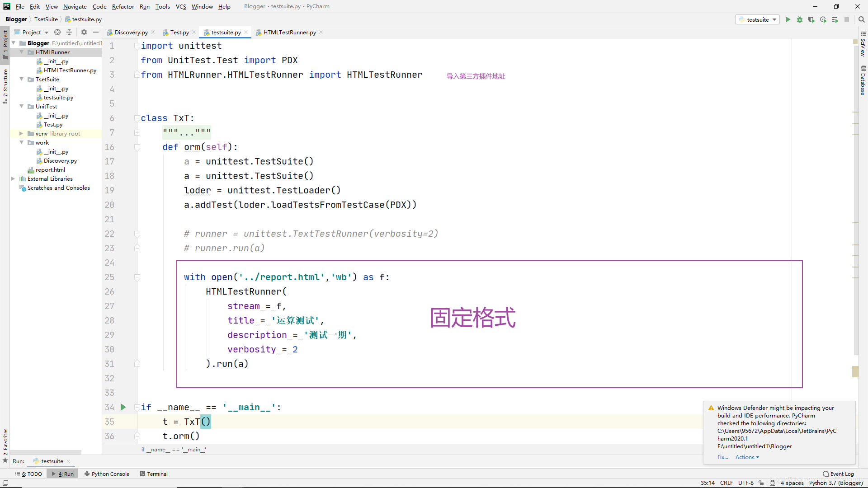This screenshot has width=868, height=488.
Task: Click the Python 3.7 (Blogger) interpreter
Action: 835,483
